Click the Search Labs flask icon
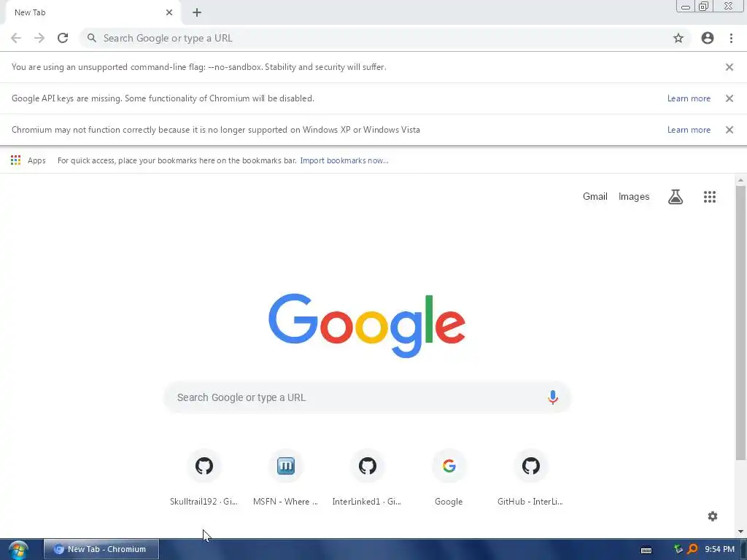Viewport: 747px width, 560px height. [x=676, y=197]
